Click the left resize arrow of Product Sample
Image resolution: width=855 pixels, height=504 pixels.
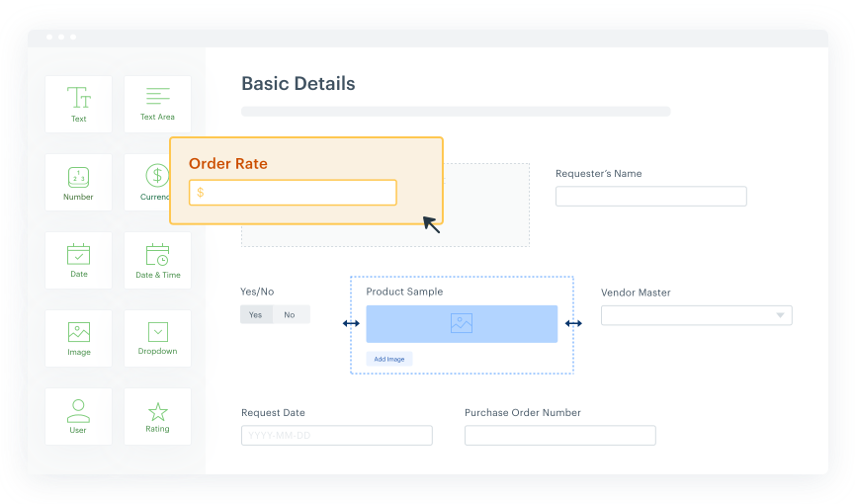tap(351, 323)
